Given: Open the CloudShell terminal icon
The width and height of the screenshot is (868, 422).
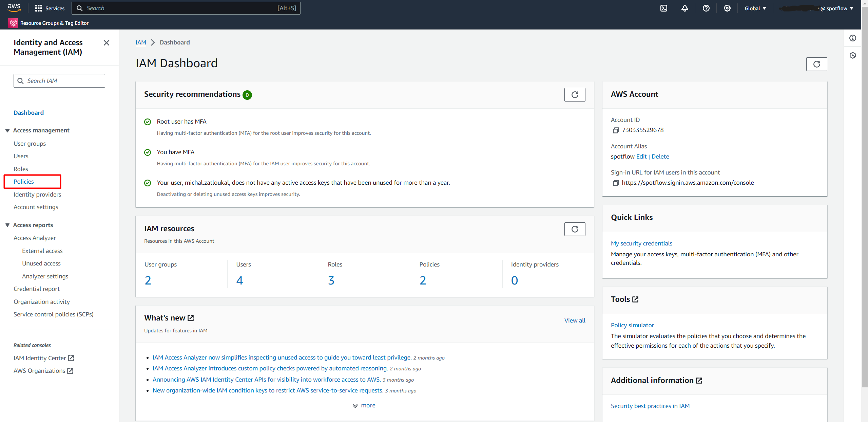Looking at the screenshot, I should pyautogui.click(x=663, y=8).
